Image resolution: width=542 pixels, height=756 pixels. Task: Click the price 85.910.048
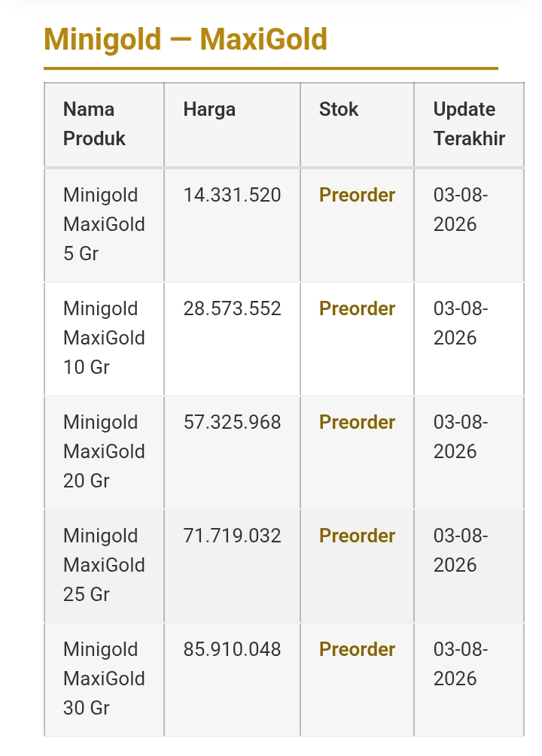(232, 649)
